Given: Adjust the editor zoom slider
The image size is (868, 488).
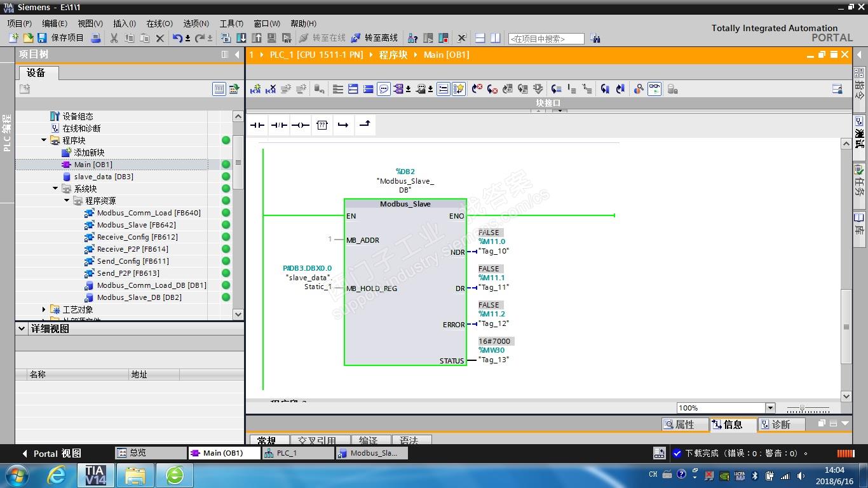Looking at the screenshot, I should pos(803,409).
